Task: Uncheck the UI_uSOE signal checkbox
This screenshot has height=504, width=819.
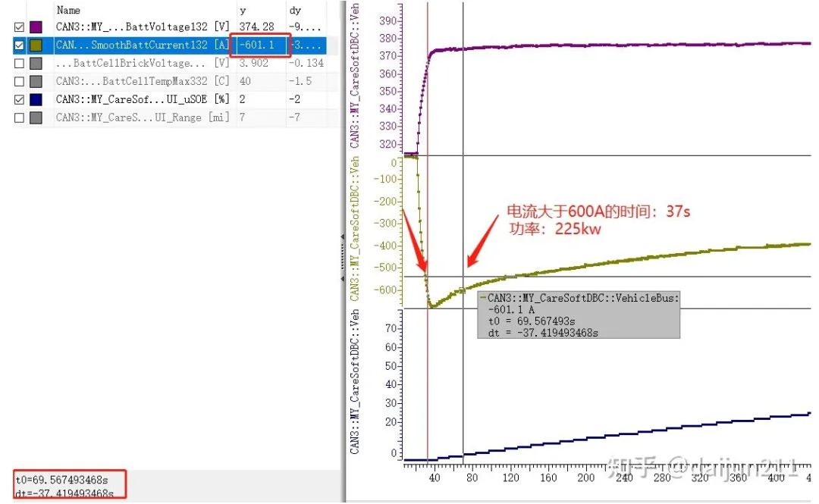Action: 19,99
